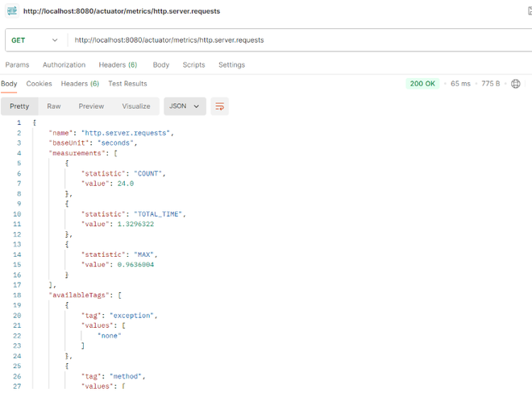Click line number 18 in the gutter

[x=17, y=295]
